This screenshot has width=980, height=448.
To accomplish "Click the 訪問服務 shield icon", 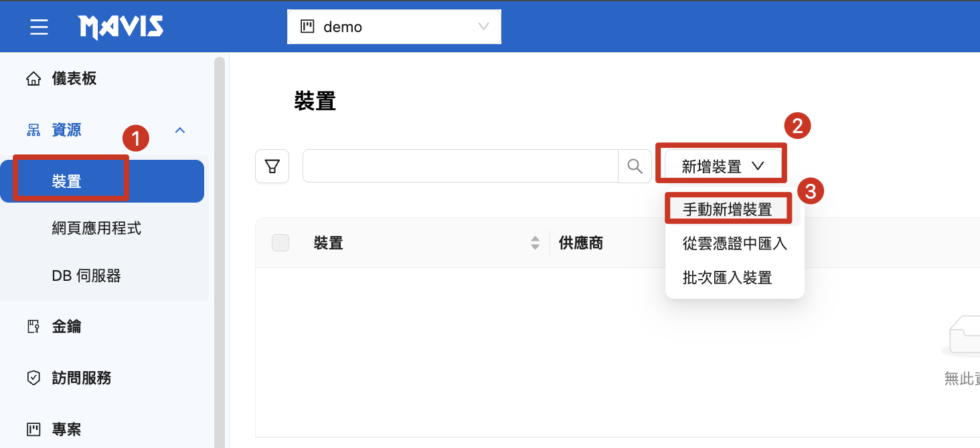I will (x=33, y=378).
